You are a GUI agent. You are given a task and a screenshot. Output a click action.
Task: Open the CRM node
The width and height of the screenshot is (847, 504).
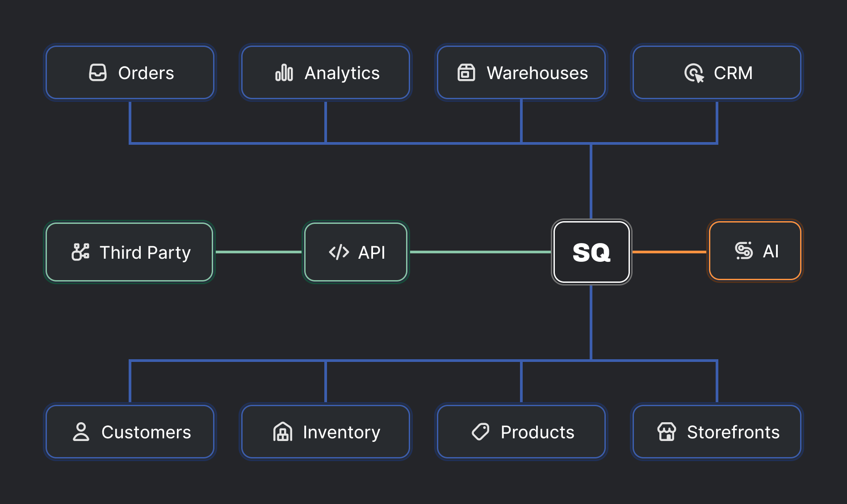coord(717,72)
